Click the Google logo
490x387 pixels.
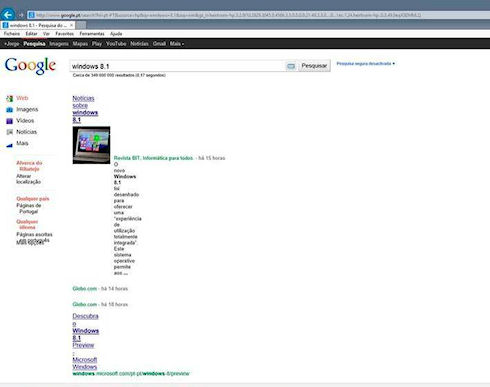pos(30,66)
